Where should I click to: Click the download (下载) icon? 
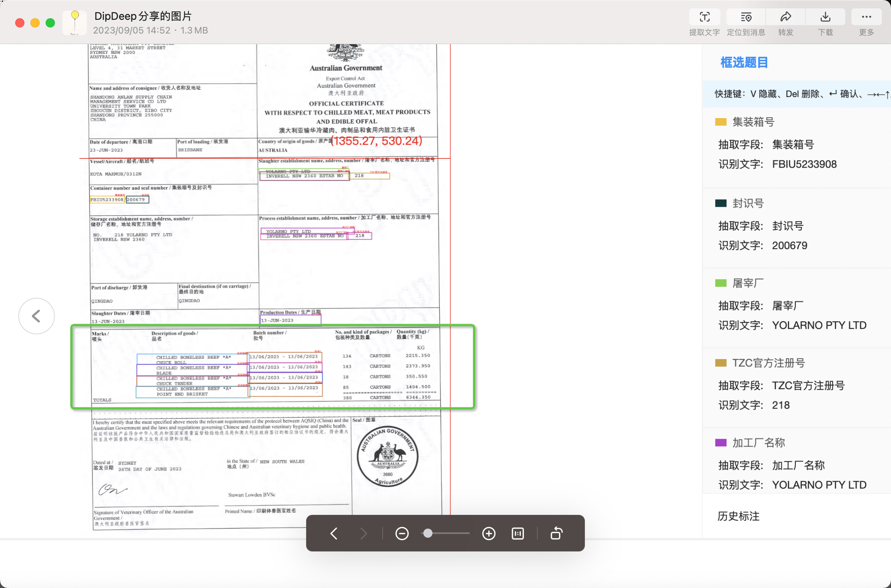pyautogui.click(x=825, y=18)
